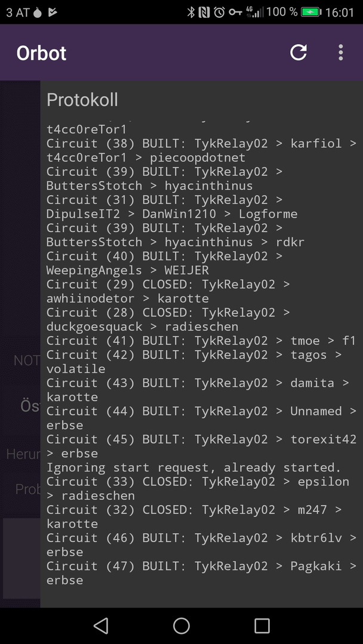
Task: Select the Circuit (41) BUILT tmoe line
Action: tap(201, 340)
